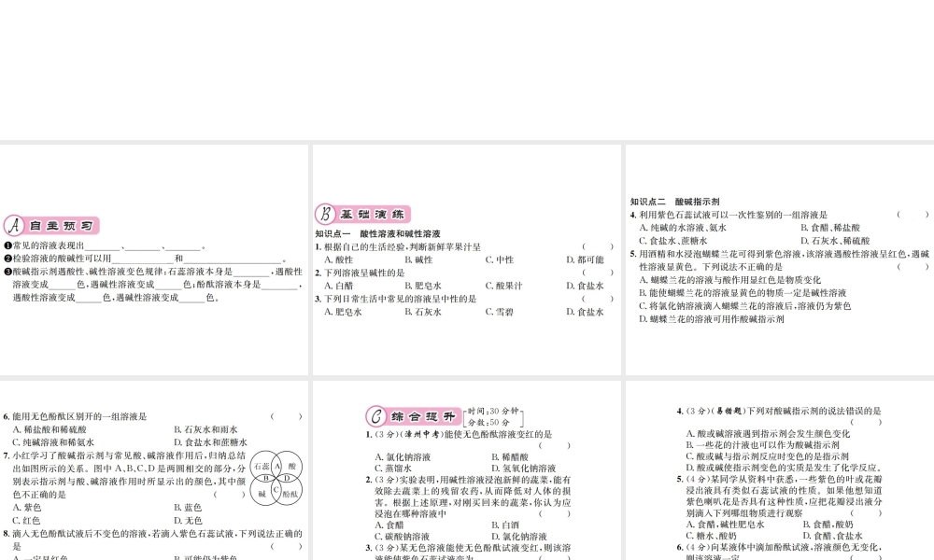Click option 'C. 雪碧'
The width and height of the screenshot is (934, 560).
point(499,312)
